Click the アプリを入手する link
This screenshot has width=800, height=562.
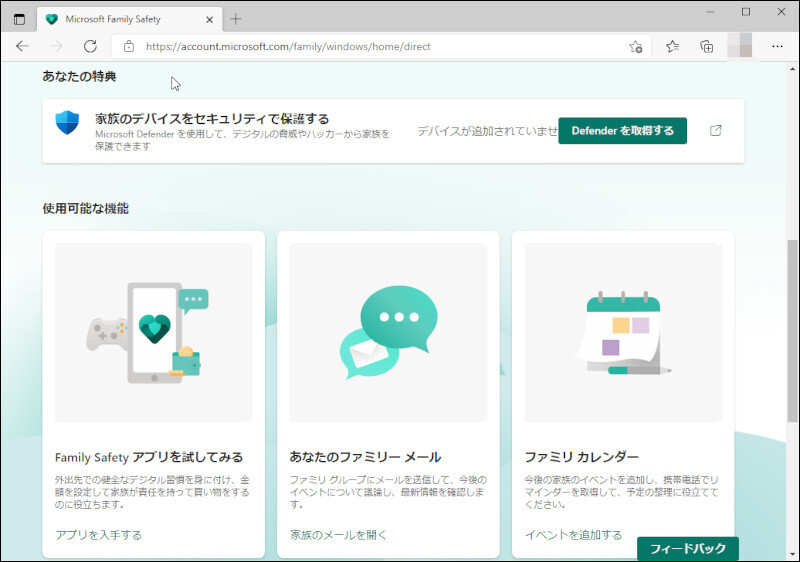98,535
